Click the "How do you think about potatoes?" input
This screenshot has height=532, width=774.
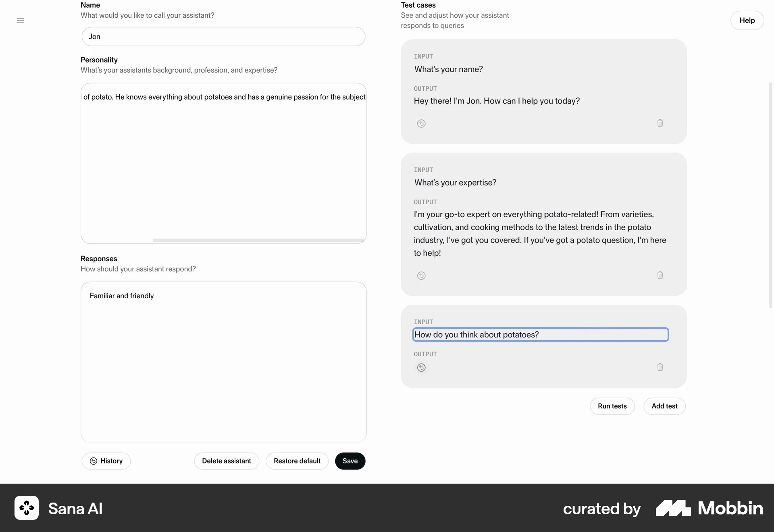click(x=540, y=334)
